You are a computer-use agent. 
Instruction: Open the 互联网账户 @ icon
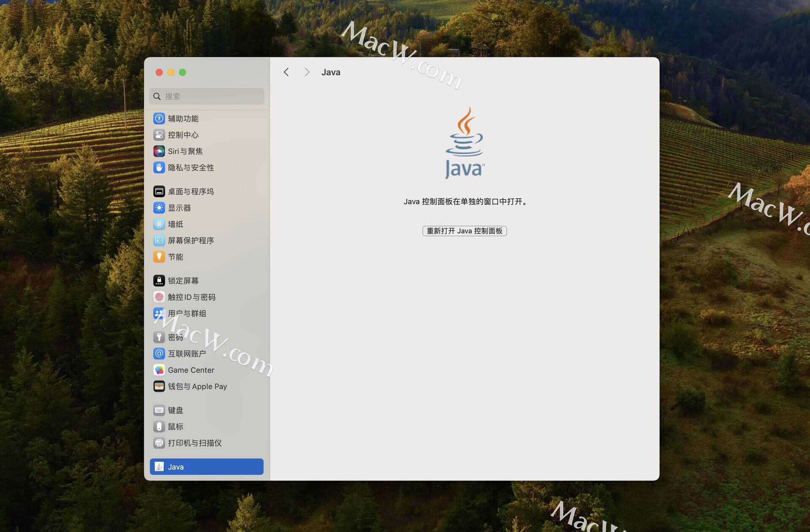(159, 354)
